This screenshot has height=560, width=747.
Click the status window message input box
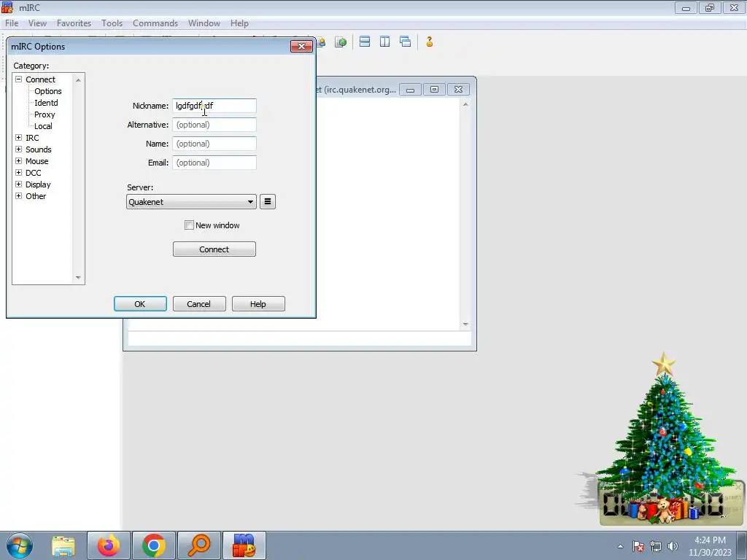tap(300, 338)
